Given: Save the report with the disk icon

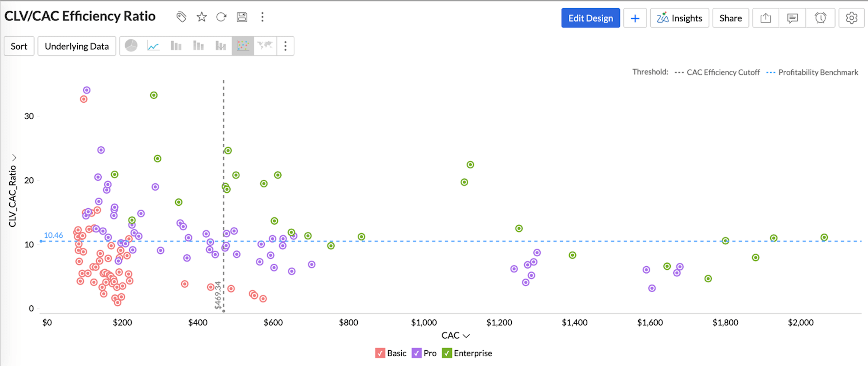Looking at the screenshot, I should coord(242,17).
